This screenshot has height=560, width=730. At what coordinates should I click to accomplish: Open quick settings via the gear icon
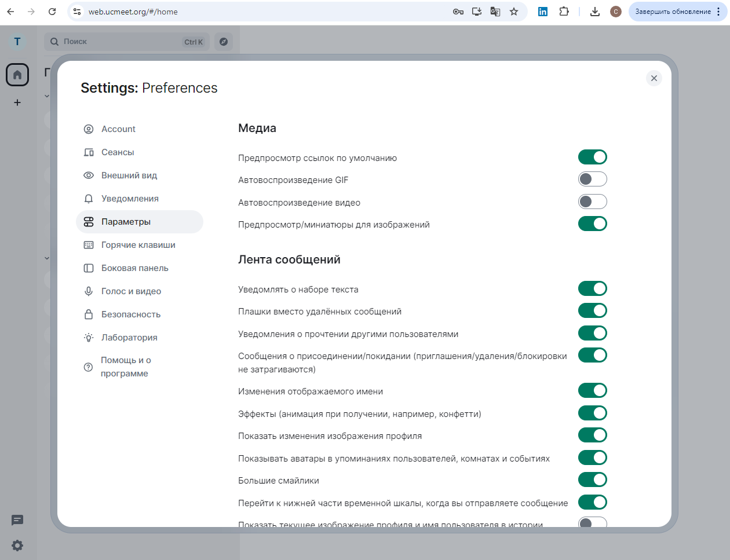point(17,546)
